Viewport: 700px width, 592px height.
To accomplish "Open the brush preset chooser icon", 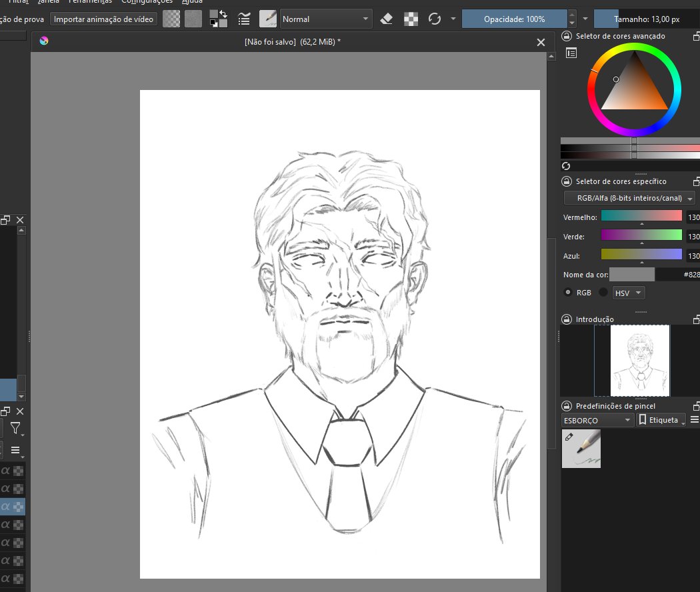I will tap(268, 19).
